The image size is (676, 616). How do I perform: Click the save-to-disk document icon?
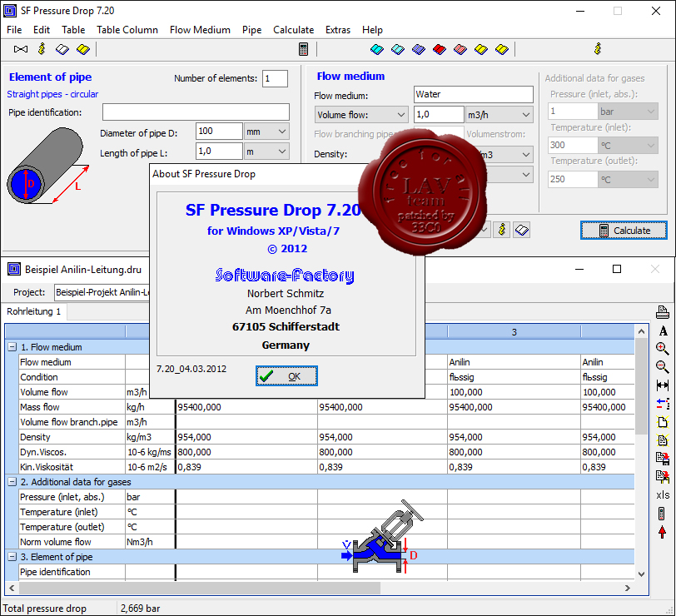click(x=662, y=458)
